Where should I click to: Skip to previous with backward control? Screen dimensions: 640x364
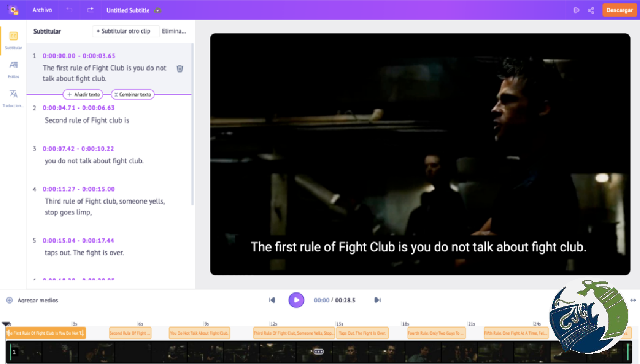[272, 300]
